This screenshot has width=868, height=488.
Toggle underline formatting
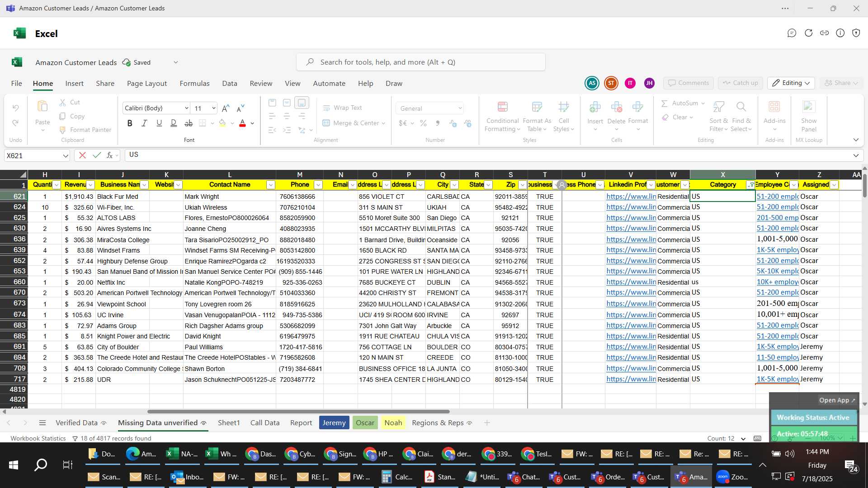pos(159,123)
